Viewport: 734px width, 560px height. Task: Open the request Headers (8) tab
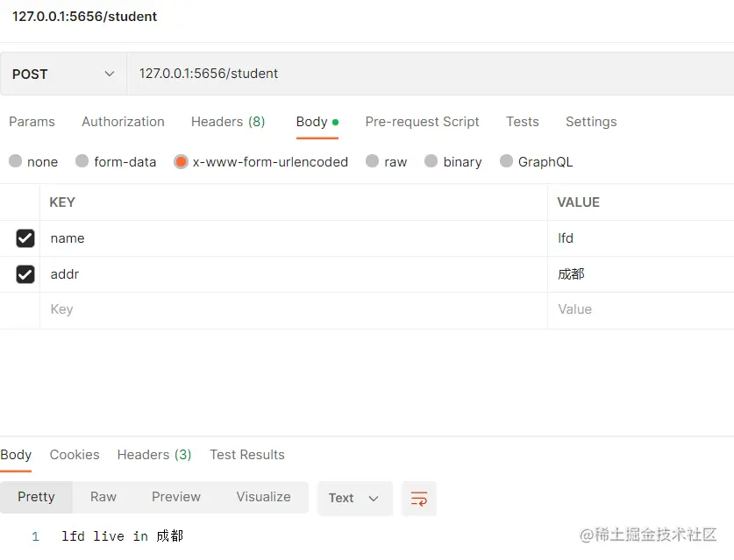click(228, 122)
